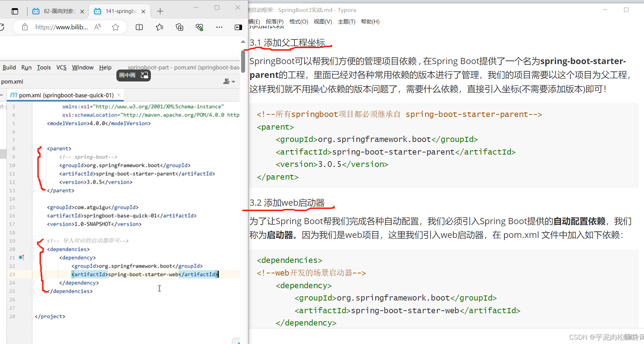Click the bilibili URL address field
Viewport: 644px width, 344px height.
(61, 27)
